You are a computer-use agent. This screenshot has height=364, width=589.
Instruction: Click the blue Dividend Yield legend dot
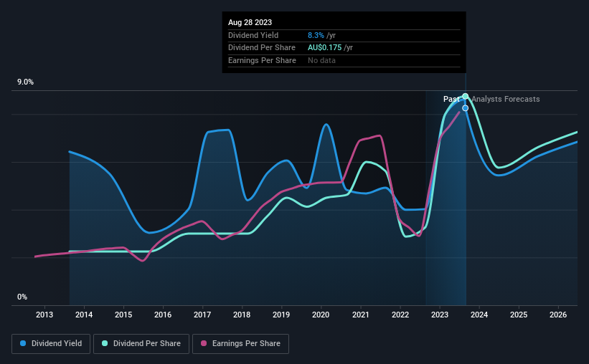[x=23, y=343]
